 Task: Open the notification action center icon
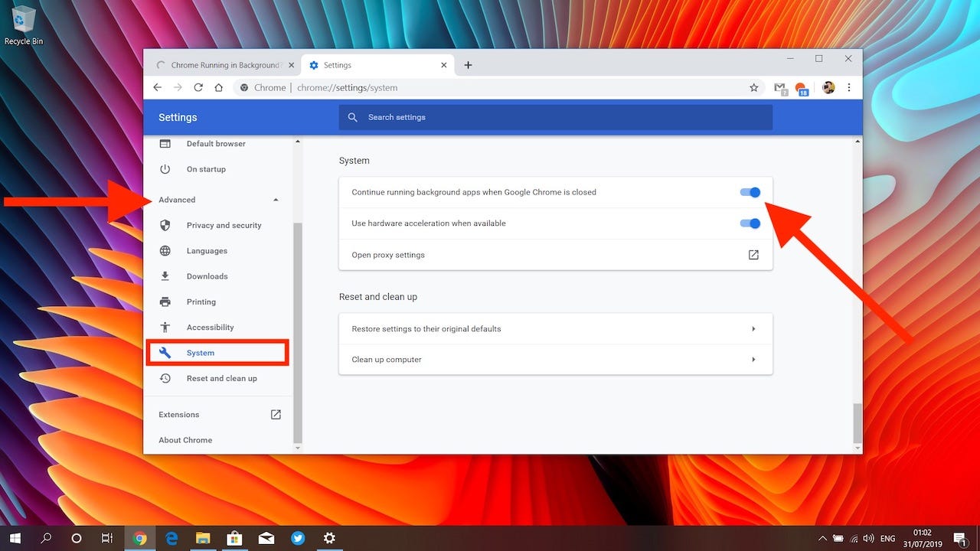[x=960, y=538]
